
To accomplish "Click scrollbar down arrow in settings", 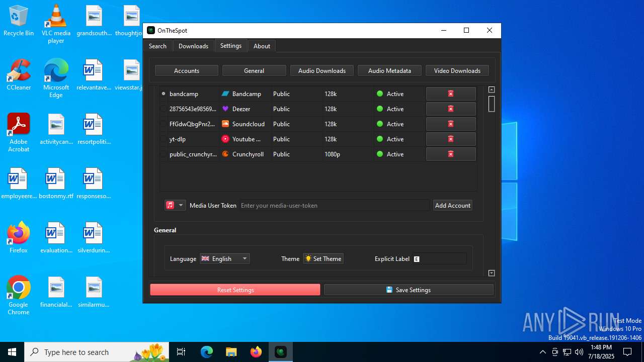I will [492, 273].
